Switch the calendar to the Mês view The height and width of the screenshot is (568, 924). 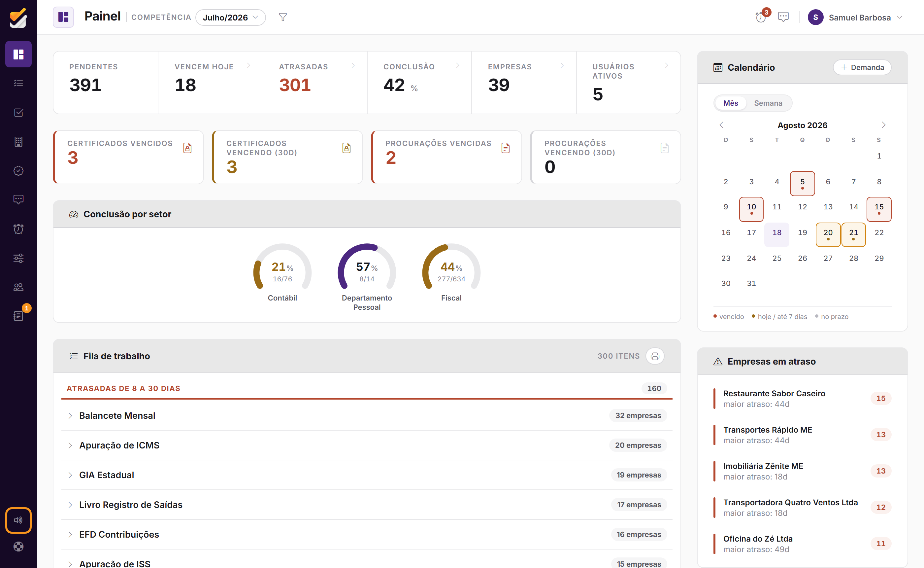730,103
